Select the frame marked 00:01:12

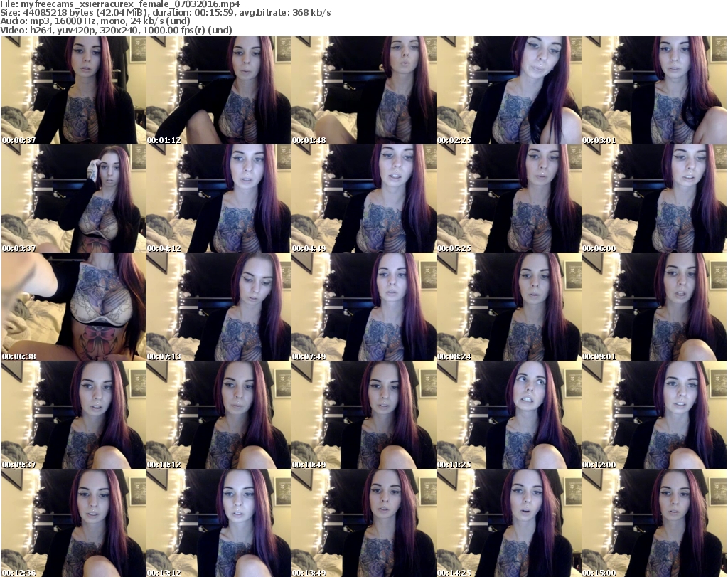point(218,90)
